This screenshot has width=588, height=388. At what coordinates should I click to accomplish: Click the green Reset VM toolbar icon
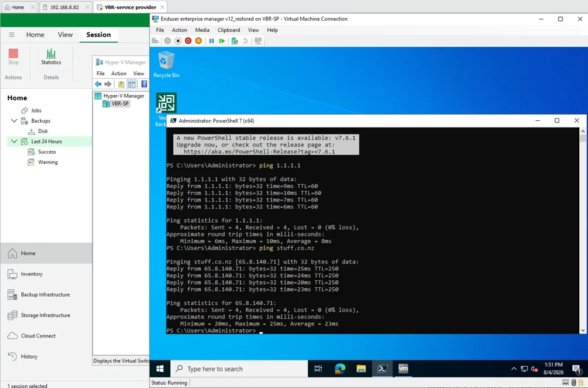(x=222, y=41)
